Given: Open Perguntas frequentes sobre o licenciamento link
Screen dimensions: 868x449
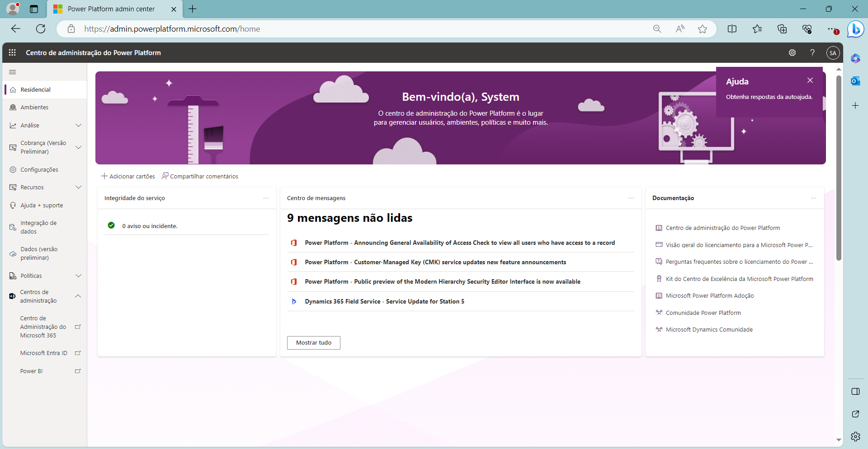Looking at the screenshot, I should coord(739,262).
